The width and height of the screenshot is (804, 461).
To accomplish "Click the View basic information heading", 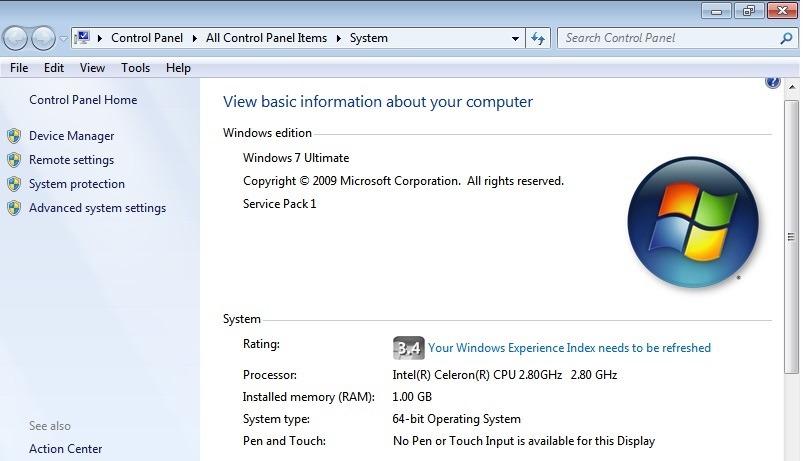I will (378, 102).
